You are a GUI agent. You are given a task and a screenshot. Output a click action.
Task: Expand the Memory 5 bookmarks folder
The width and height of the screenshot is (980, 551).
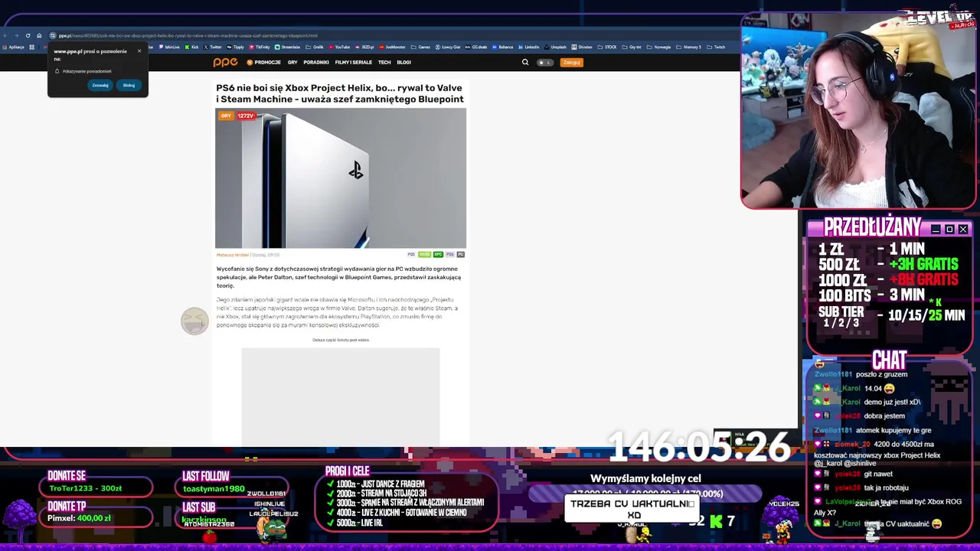pyautogui.click(x=689, y=47)
